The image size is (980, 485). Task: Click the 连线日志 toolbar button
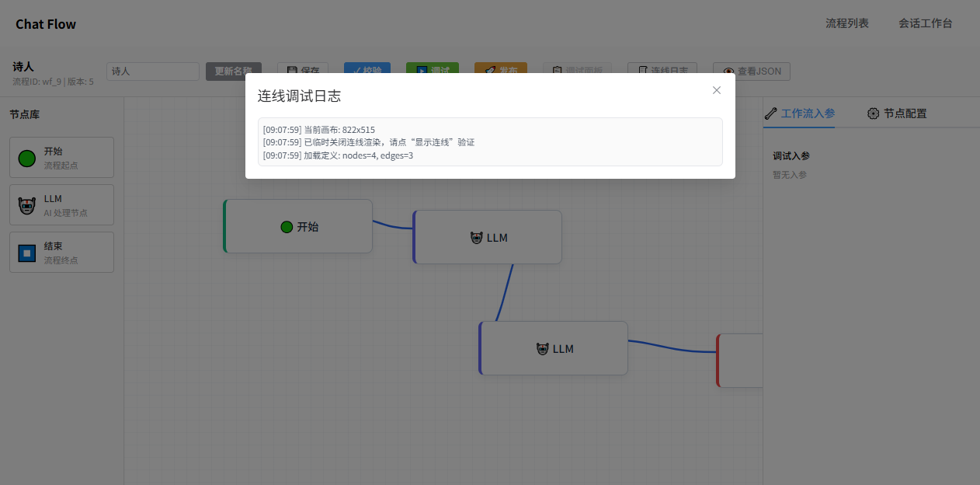(662, 71)
